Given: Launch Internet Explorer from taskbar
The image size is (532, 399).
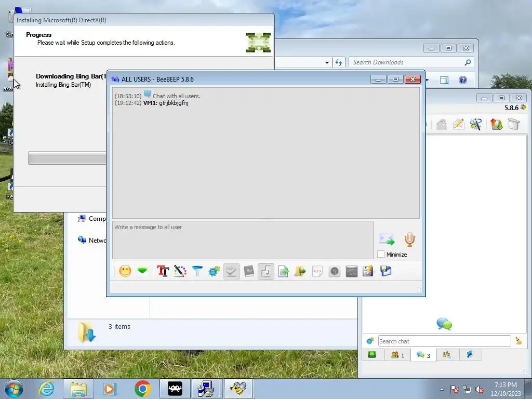Looking at the screenshot, I should point(46,389).
